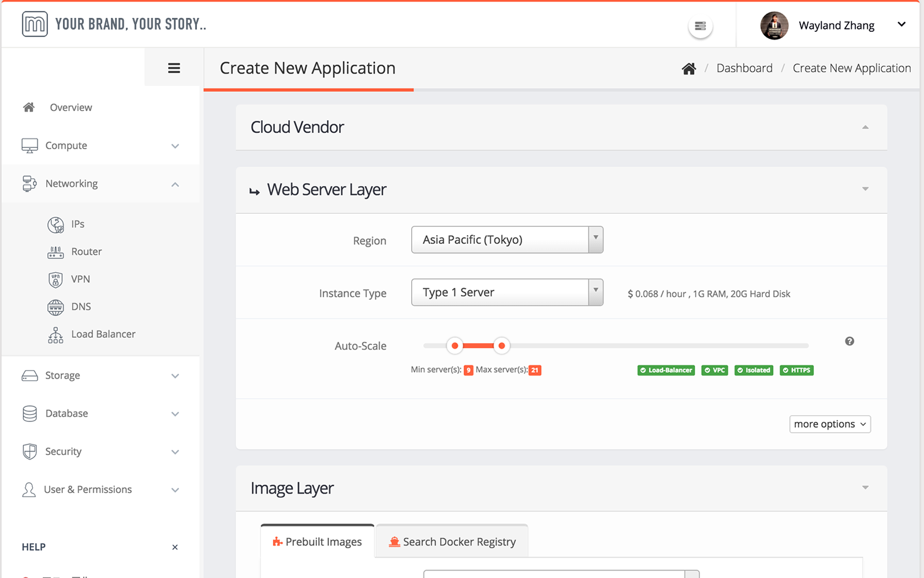
Task: Open DNS from the Networking submenu
Action: 81,307
